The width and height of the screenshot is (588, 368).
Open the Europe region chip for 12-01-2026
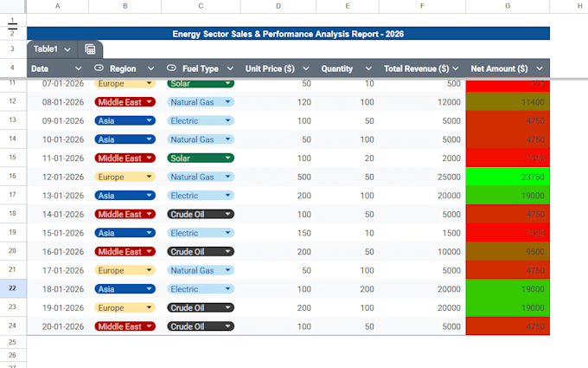(x=125, y=177)
